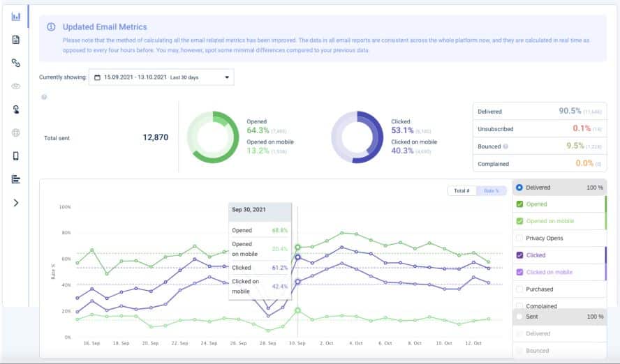Open the globe icon in sidebar
The height and width of the screenshot is (364, 620).
click(16, 132)
